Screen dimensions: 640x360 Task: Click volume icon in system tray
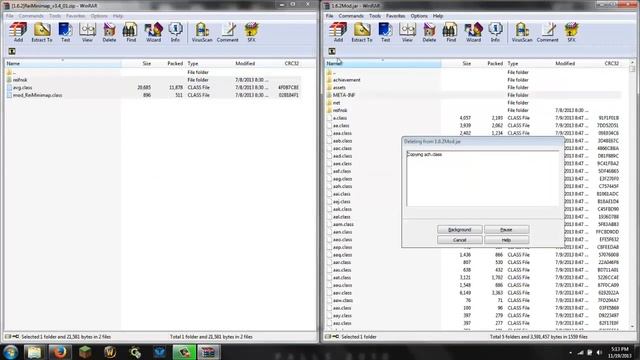599,352
